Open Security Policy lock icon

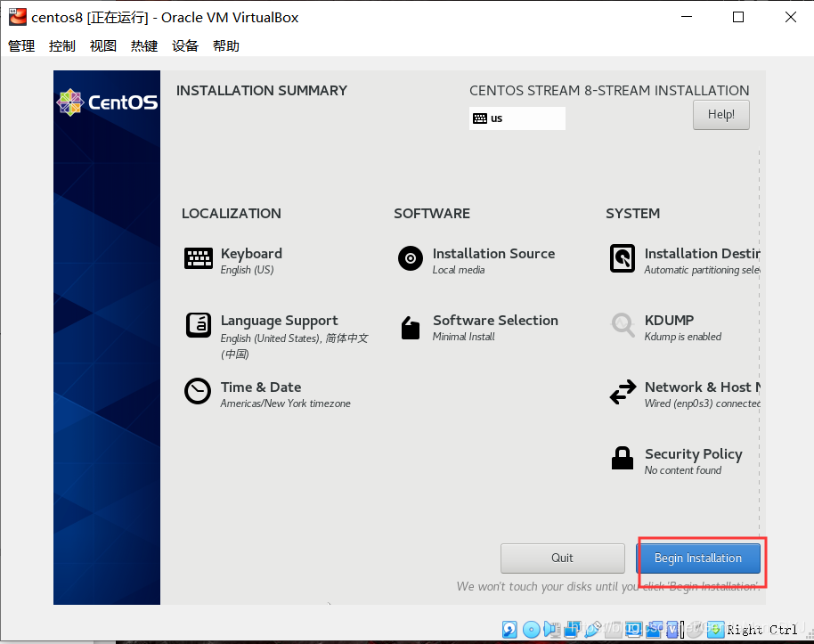623,458
